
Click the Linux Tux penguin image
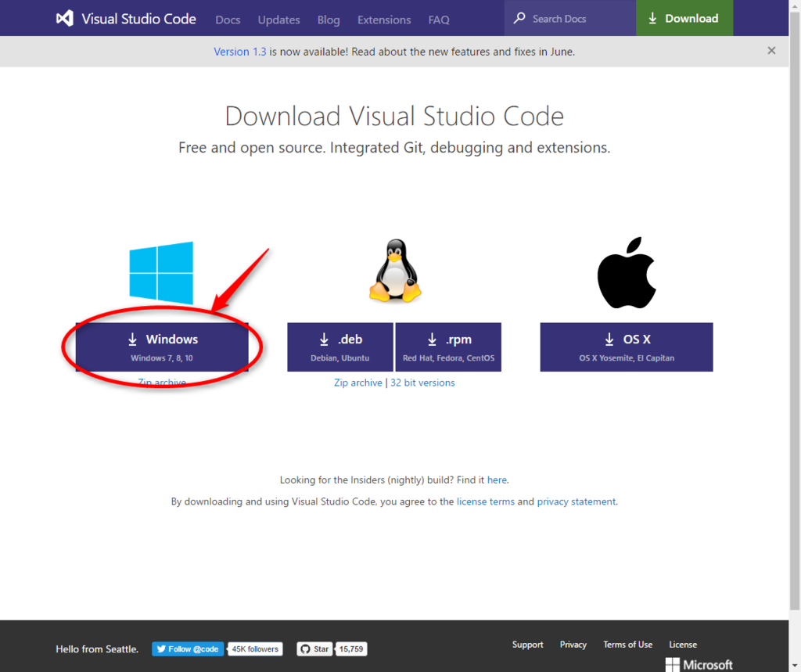coord(395,271)
